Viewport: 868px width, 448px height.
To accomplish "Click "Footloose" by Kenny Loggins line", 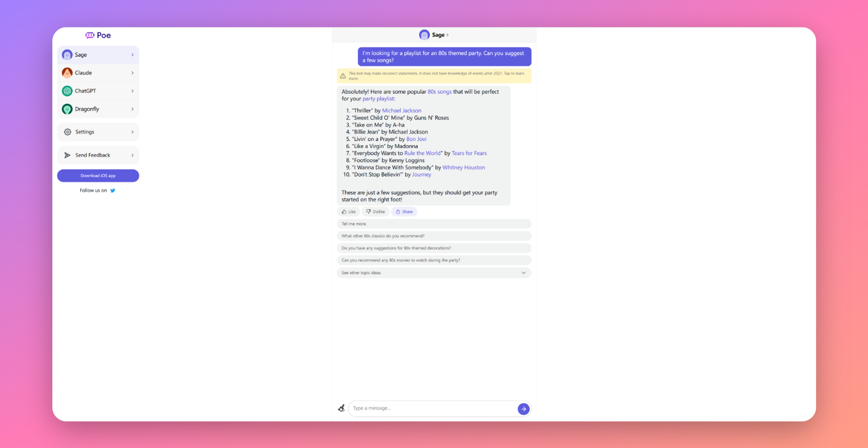I will (x=388, y=160).
